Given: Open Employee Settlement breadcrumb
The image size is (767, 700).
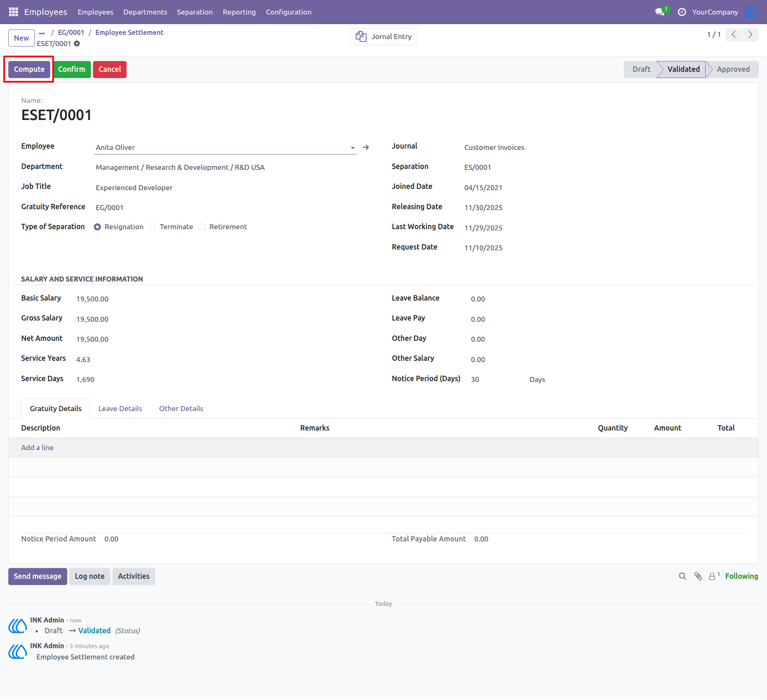Looking at the screenshot, I should [x=129, y=32].
